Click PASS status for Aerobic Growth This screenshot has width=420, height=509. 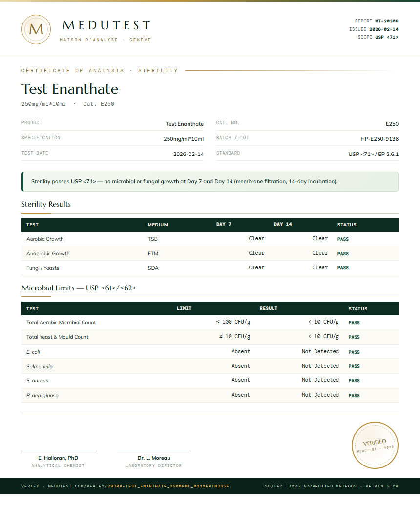[x=343, y=239]
